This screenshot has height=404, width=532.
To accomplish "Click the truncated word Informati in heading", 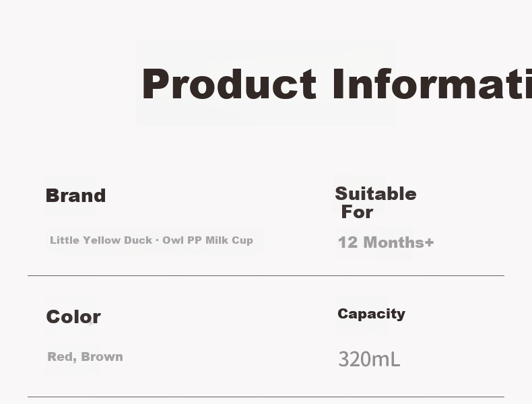I will (x=432, y=83).
